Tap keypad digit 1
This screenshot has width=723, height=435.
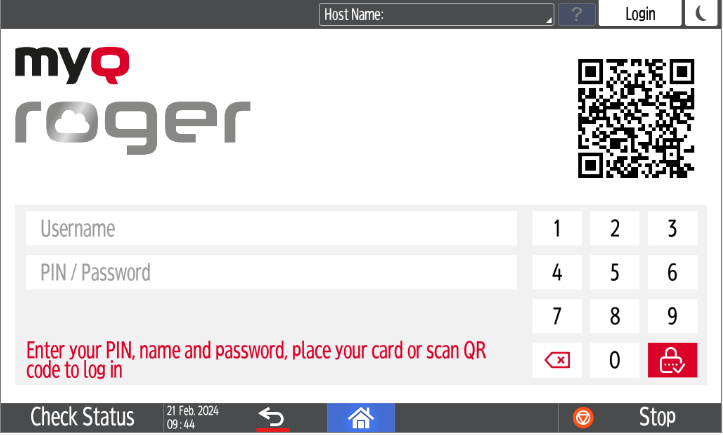point(557,228)
